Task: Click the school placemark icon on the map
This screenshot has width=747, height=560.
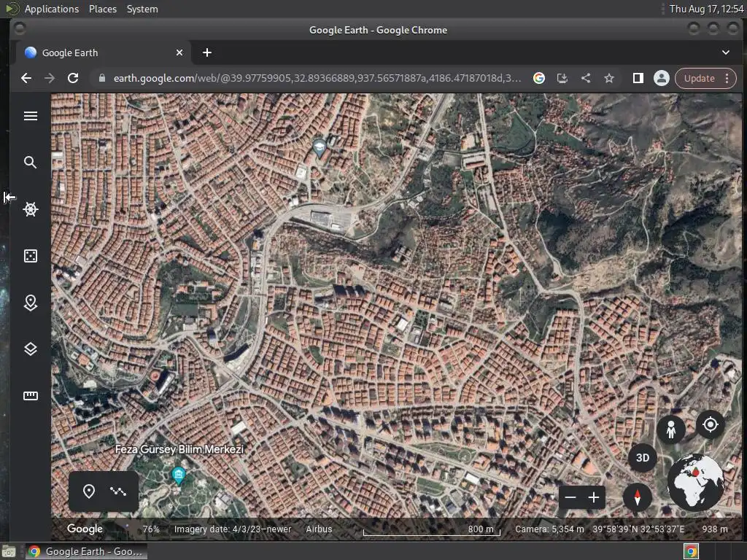Action: [320, 147]
